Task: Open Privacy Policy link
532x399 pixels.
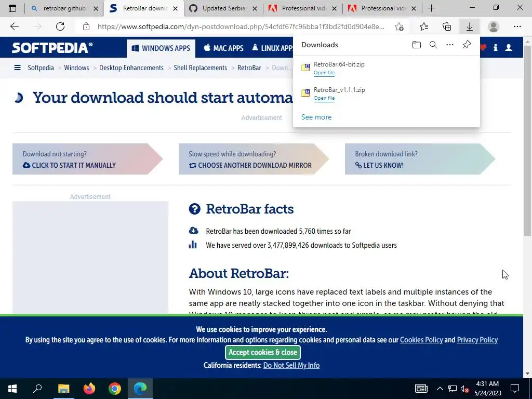Action: pyautogui.click(x=477, y=340)
